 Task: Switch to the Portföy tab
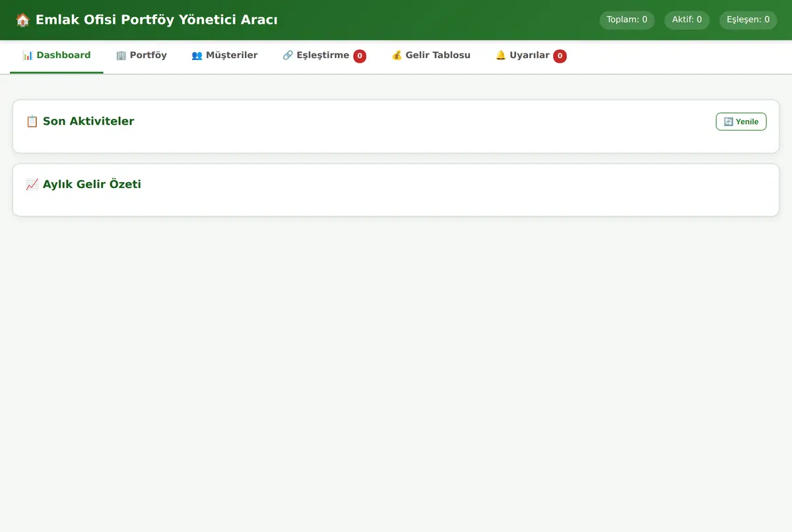[x=141, y=55]
